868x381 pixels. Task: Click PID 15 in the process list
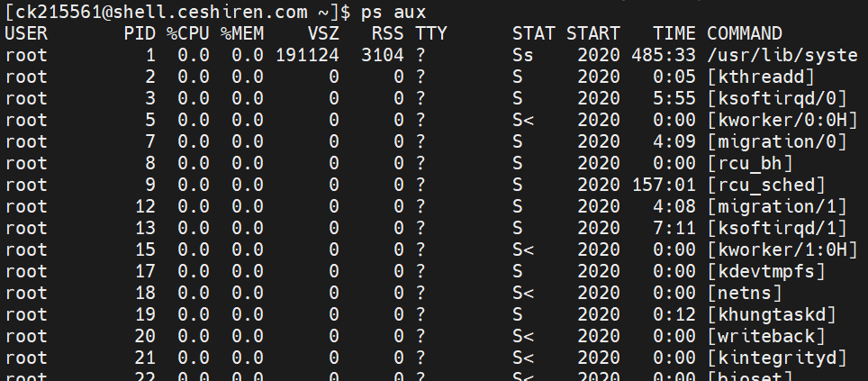pos(145,249)
